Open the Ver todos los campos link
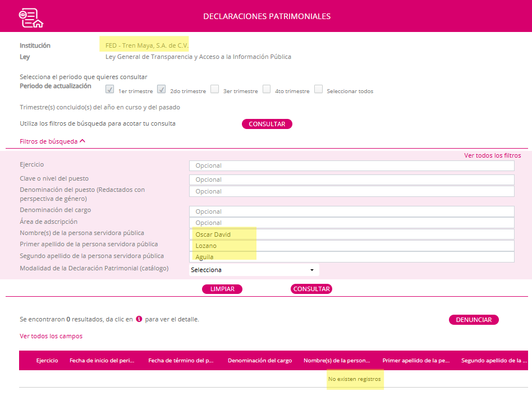Screen dimensions: 532x405 pos(51,336)
